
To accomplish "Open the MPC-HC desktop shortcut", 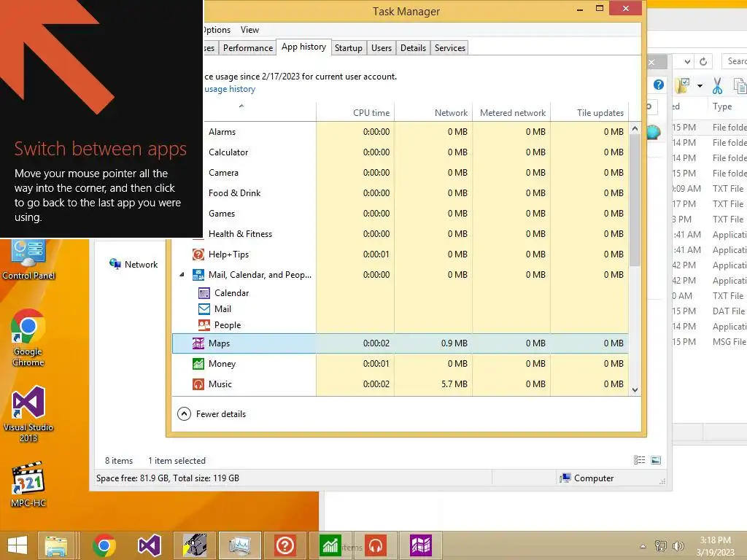I will [28, 484].
